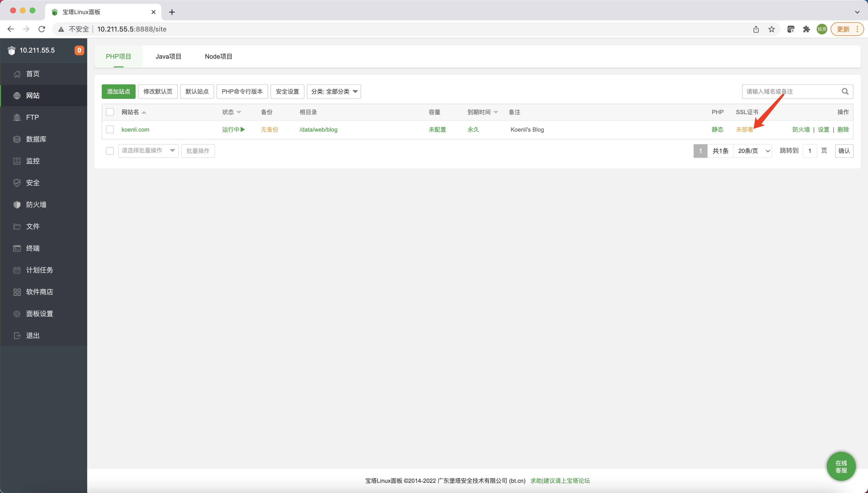868x493 pixels.
Task: Click the 批量操作 button
Action: (198, 151)
